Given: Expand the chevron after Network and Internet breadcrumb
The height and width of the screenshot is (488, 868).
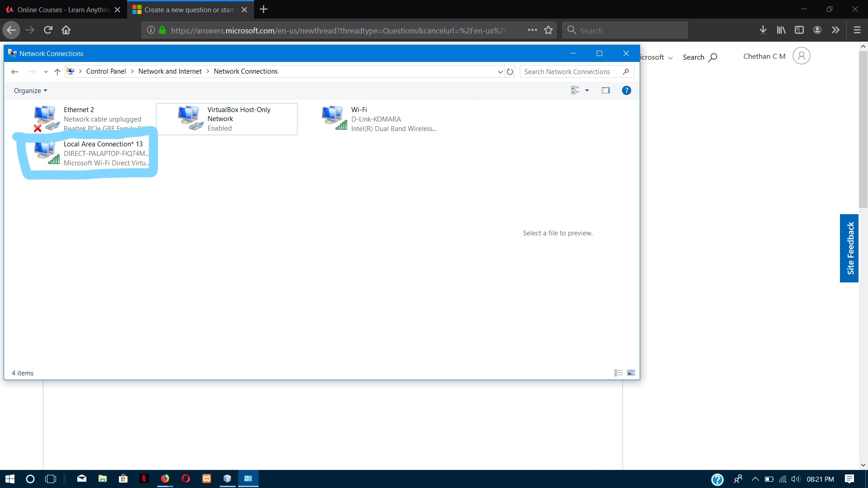Looking at the screenshot, I should click(208, 71).
